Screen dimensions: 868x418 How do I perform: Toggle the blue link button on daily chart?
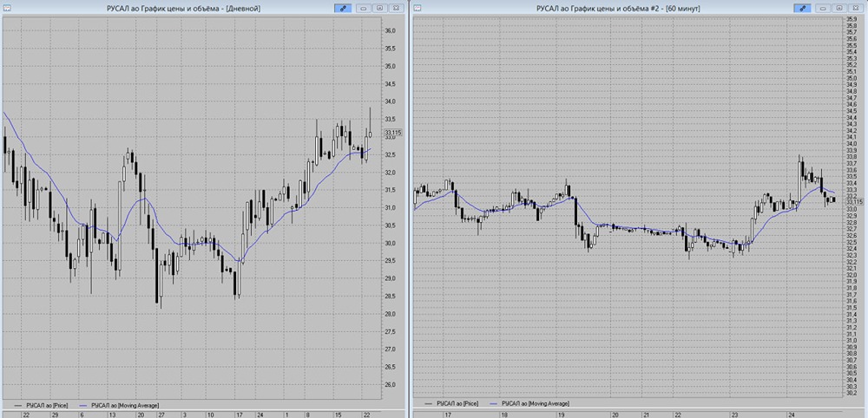point(342,8)
